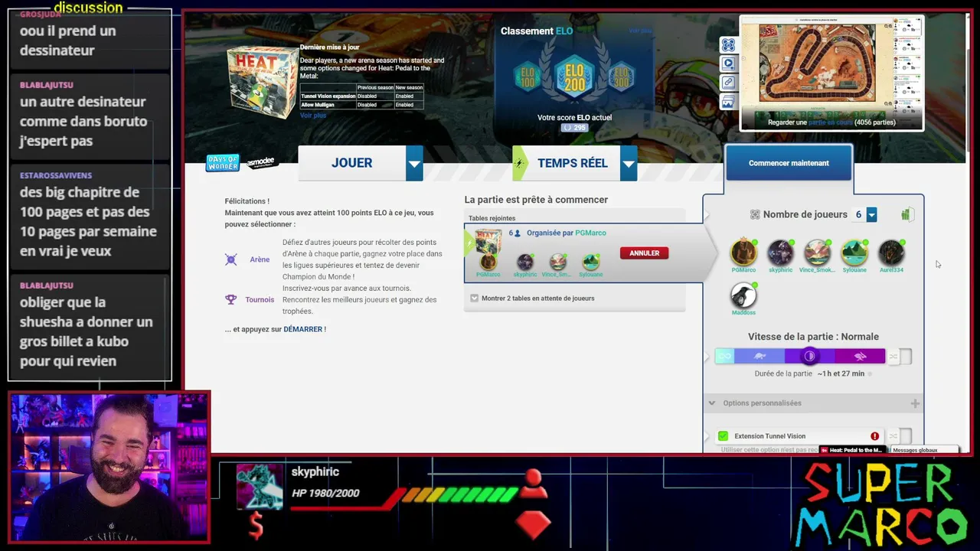Click the plus icon on Options personnalisées
Image resolution: width=980 pixels, height=551 pixels.
(915, 403)
